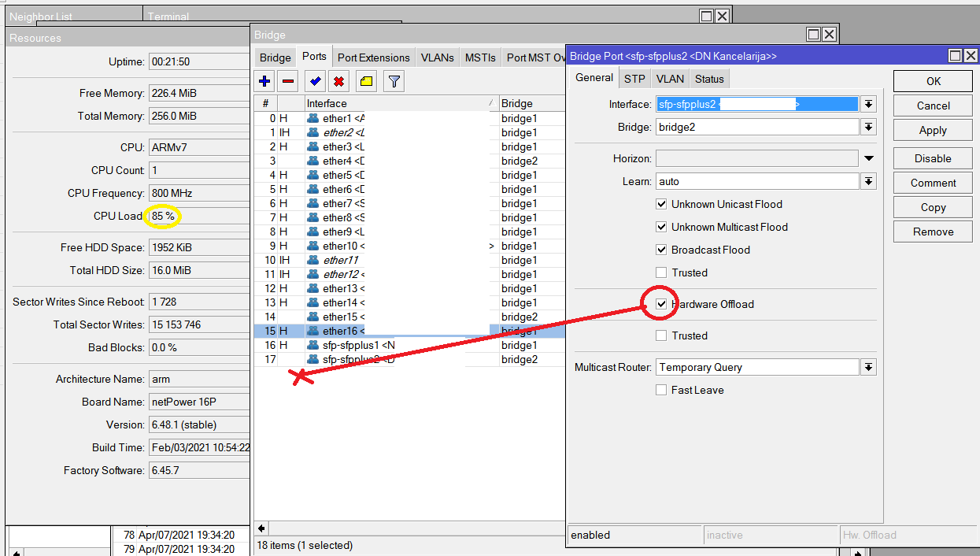Click the interface icon of ether12 row
The image size is (980, 556).
click(x=313, y=274)
